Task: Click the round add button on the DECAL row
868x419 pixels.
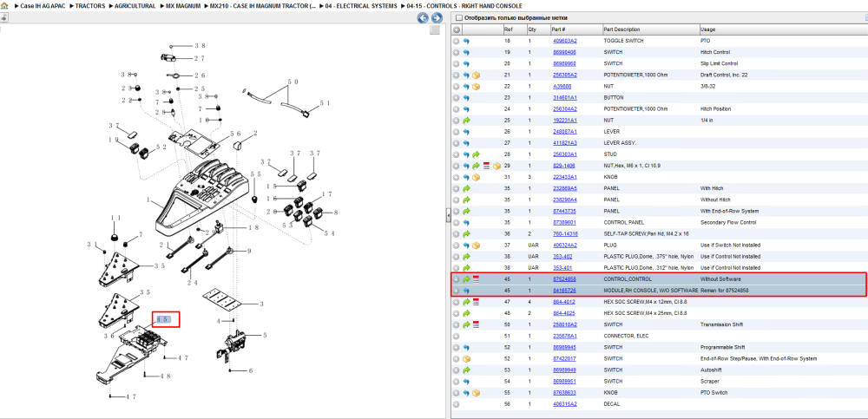Action: (457, 404)
